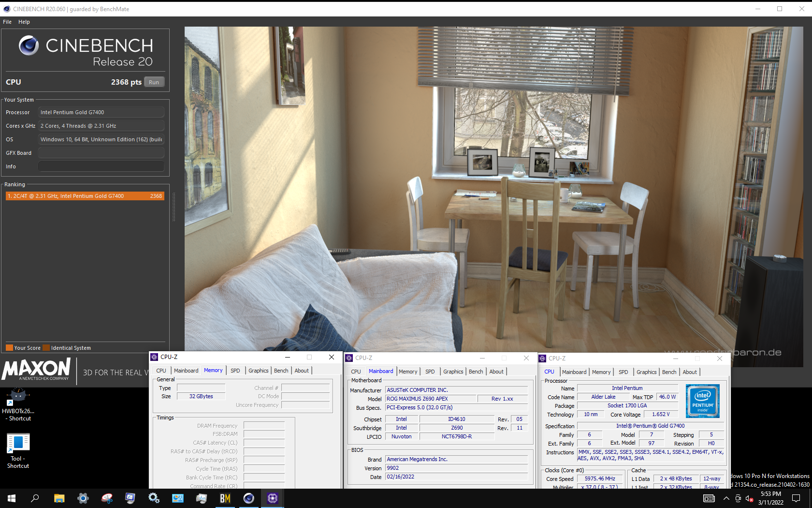The width and height of the screenshot is (812, 508).
Task: Open the About tab in the middle CPU-Z window
Action: (496, 372)
